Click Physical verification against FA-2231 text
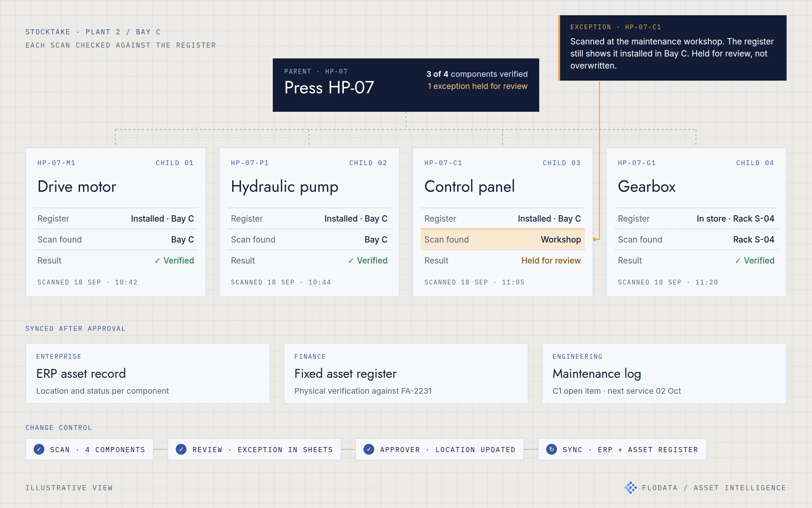This screenshot has height=508, width=812. (x=363, y=391)
